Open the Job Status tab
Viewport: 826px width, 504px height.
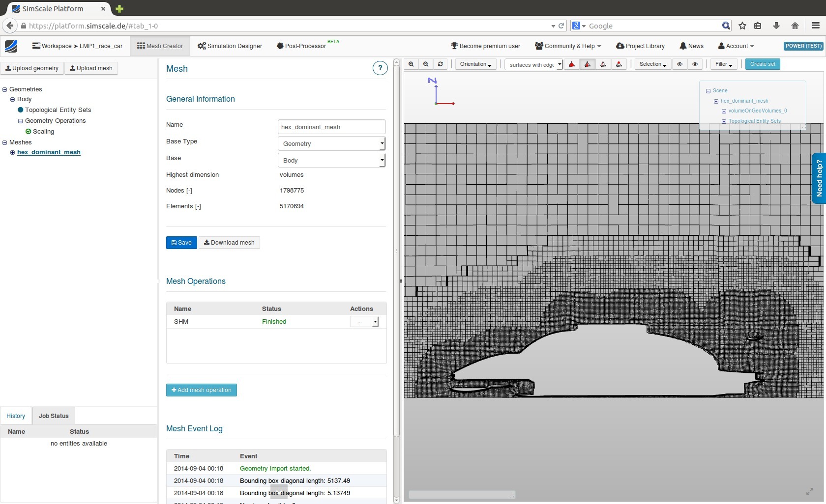click(x=53, y=416)
